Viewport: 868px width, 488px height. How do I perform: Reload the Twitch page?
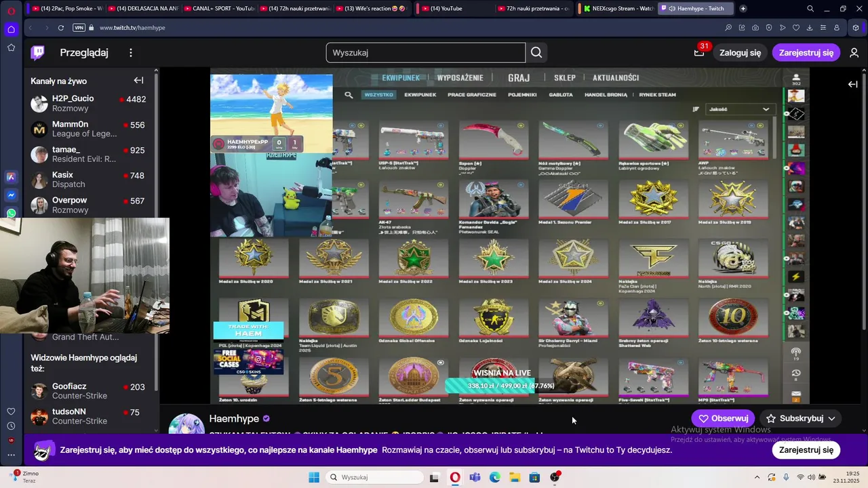pos(61,28)
